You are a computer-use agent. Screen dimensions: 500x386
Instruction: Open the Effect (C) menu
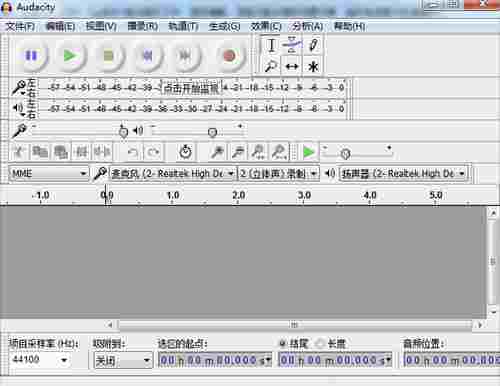click(x=266, y=26)
